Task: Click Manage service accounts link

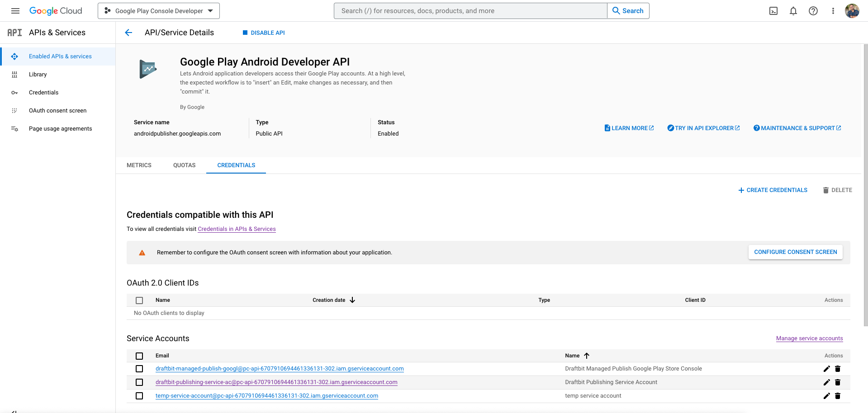Action: point(810,338)
